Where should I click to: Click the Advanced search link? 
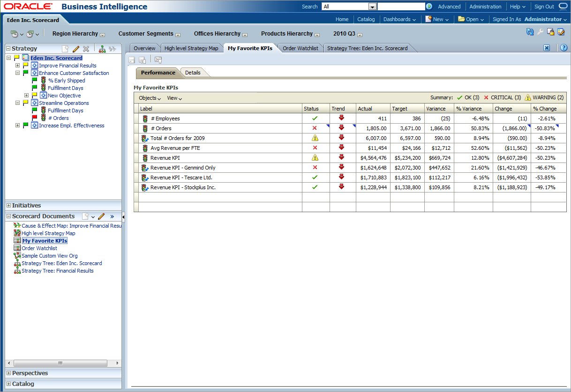pyautogui.click(x=449, y=7)
